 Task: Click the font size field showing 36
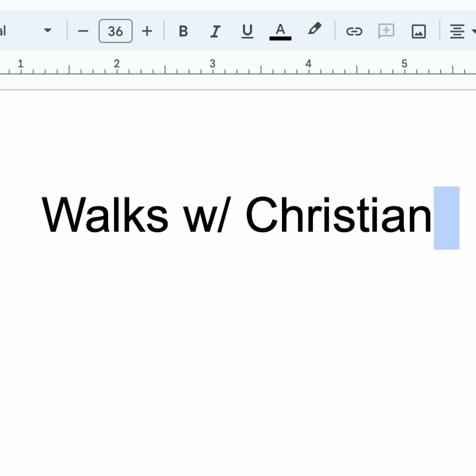coord(115,31)
